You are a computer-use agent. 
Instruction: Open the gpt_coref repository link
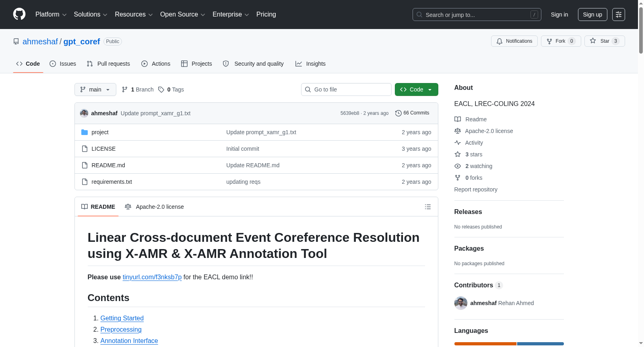point(82,42)
